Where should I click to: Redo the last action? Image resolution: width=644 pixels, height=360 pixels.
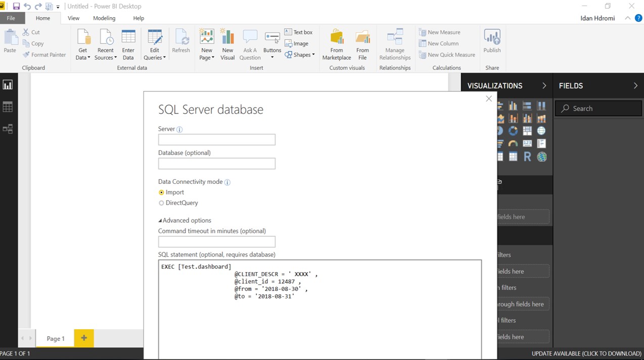(38, 7)
